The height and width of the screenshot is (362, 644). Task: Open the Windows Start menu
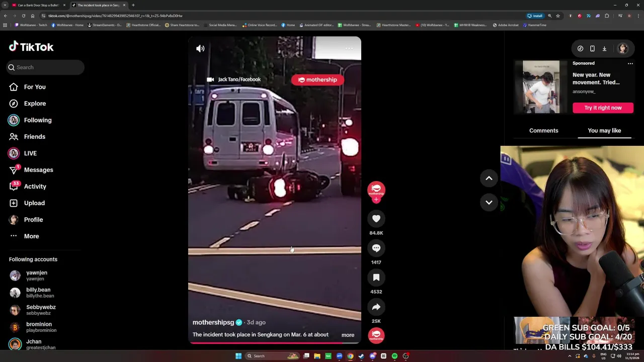[238, 356]
